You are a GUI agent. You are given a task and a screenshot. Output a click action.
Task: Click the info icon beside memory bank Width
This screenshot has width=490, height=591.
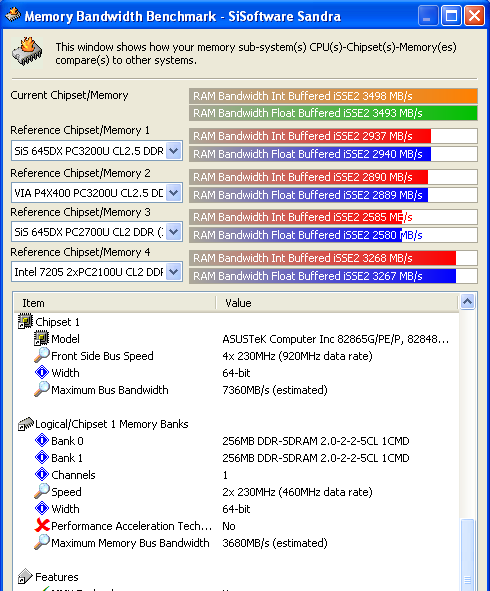pyautogui.click(x=41, y=508)
